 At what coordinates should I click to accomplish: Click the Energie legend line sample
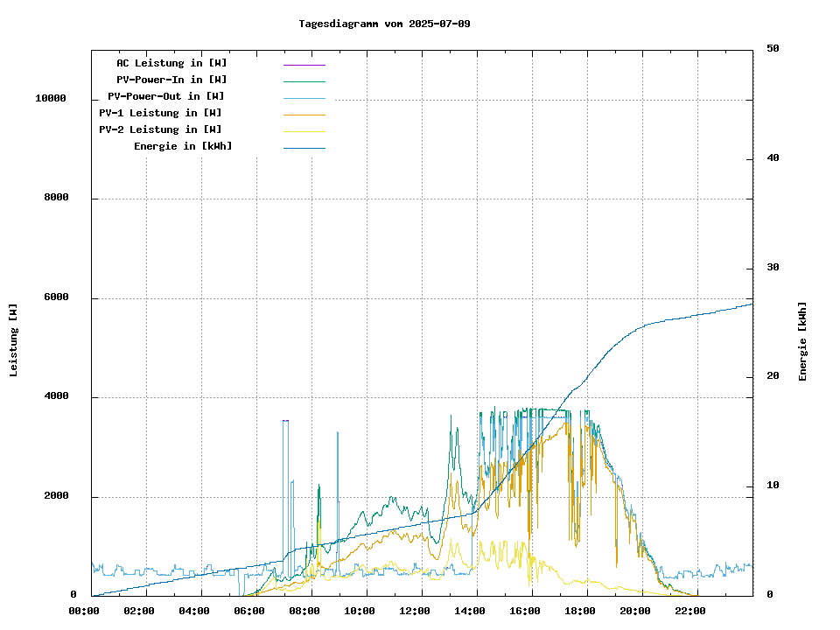[x=304, y=148]
